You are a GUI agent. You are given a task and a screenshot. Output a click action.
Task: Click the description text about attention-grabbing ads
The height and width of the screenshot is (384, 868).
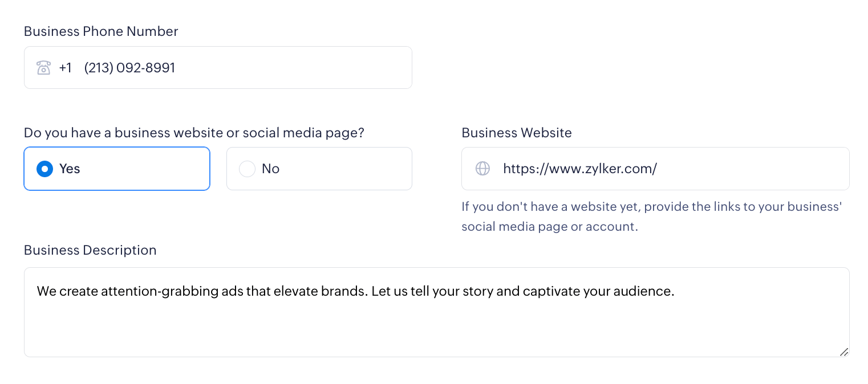point(355,291)
